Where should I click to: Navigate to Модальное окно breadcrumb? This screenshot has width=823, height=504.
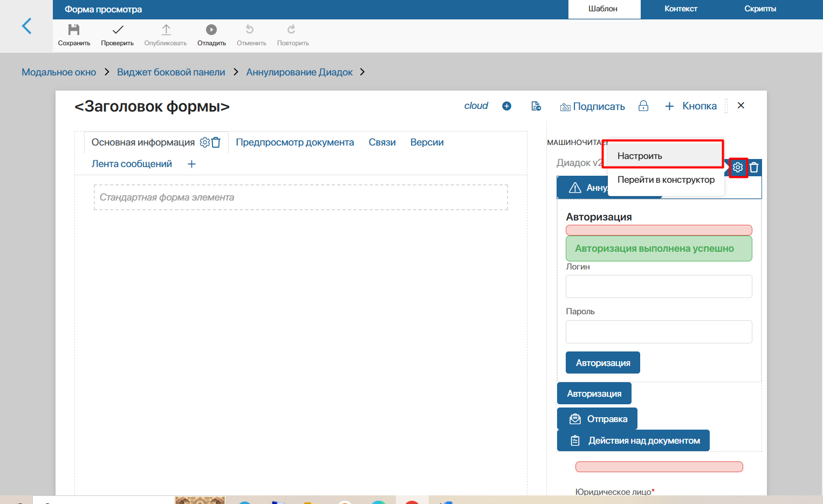coord(59,72)
